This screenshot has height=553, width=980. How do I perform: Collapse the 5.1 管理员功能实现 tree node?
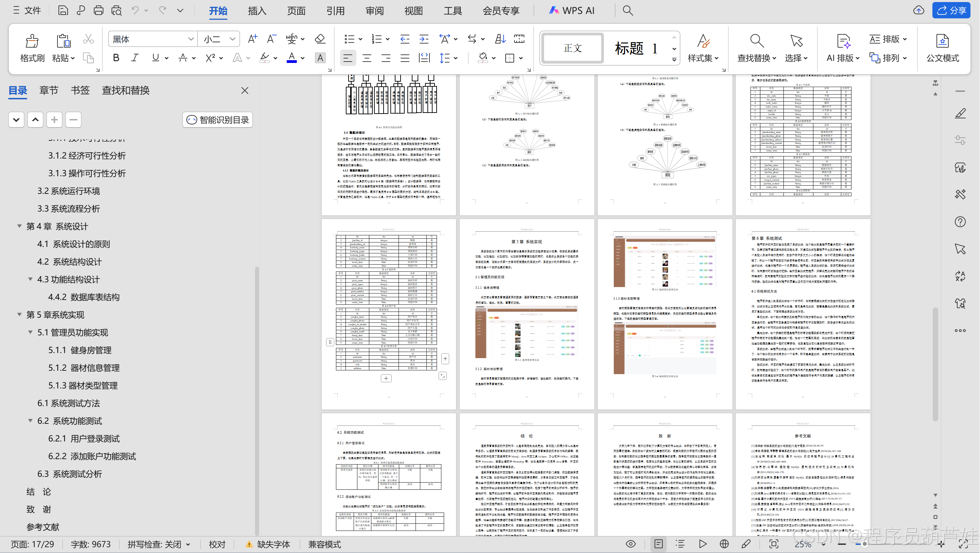31,332
